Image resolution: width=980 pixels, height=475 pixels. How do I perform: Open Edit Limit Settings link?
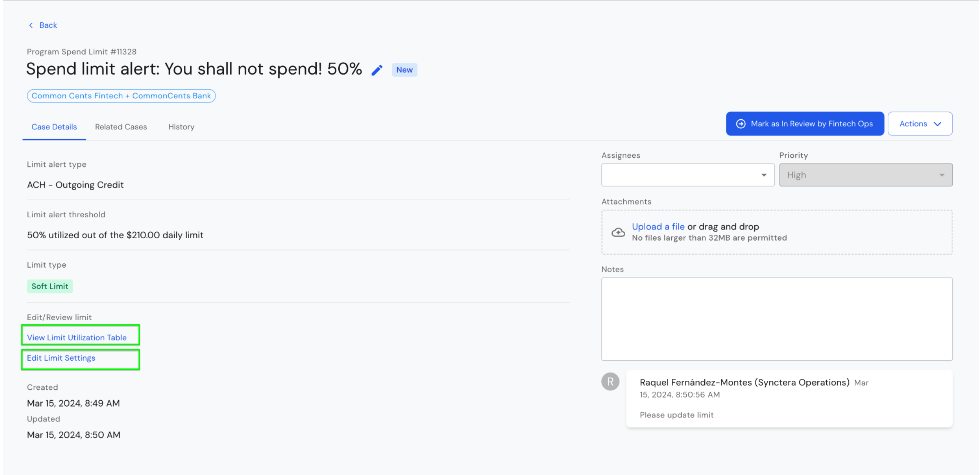pyautogui.click(x=61, y=358)
